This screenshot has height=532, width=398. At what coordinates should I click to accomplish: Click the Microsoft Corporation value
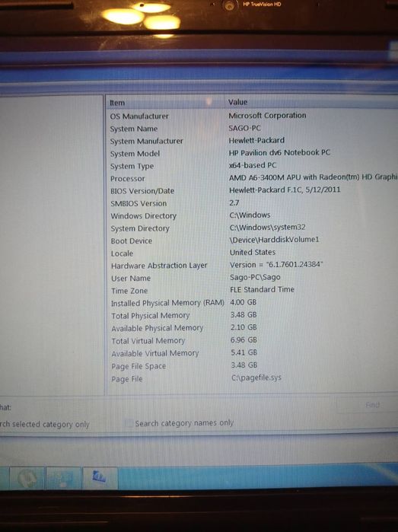tap(267, 116)
